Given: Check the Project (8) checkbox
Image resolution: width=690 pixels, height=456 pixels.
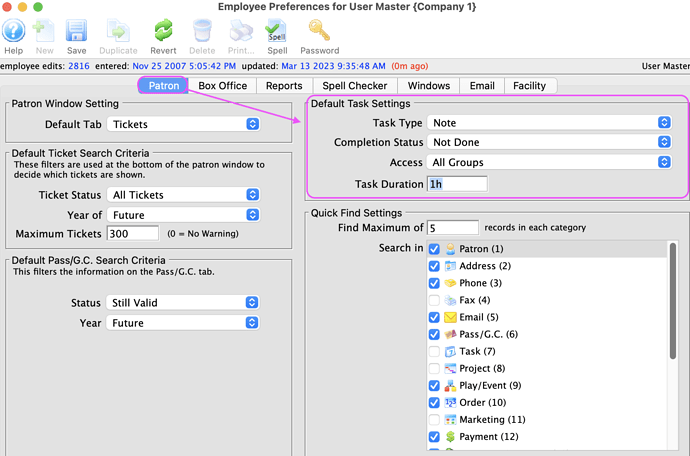Looking at the screenshot, I should tap(434, 368).
